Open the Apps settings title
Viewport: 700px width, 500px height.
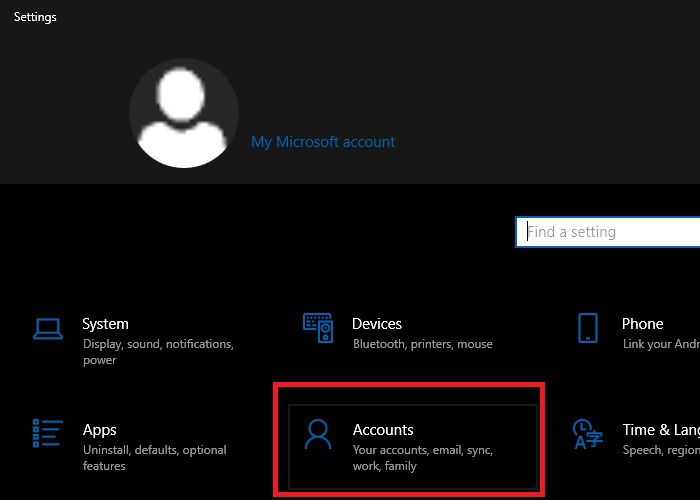coord(100,430)
